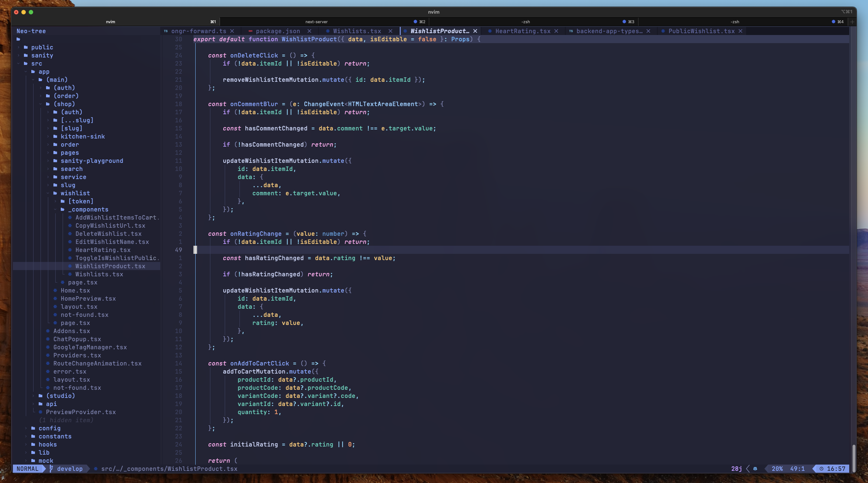Close the PublicWishlist.tsx buffer tab
Screen dimensions: 868x483
pyautogui.click(x=740, y=31)
